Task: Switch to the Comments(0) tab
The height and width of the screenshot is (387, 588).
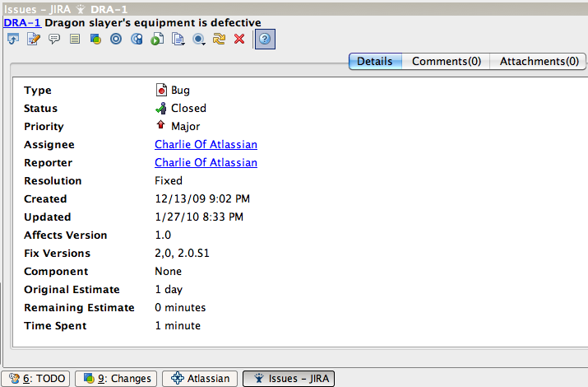Action: coord(446,61)
